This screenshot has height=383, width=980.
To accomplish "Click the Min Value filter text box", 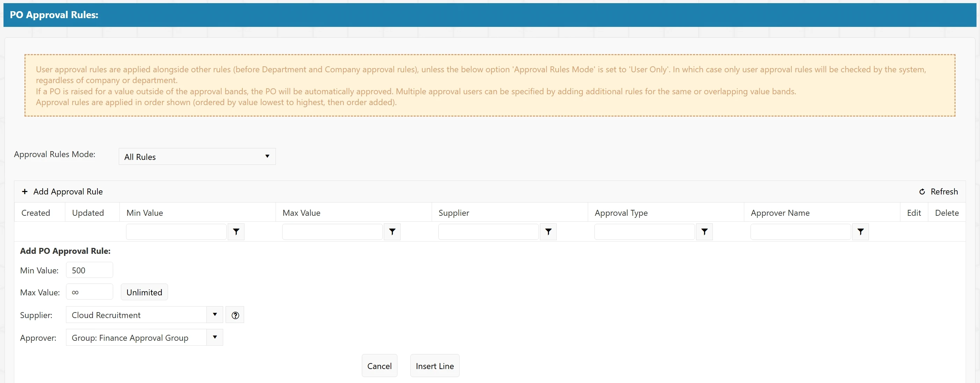I will pyautogui.click(x=176, y=231).
